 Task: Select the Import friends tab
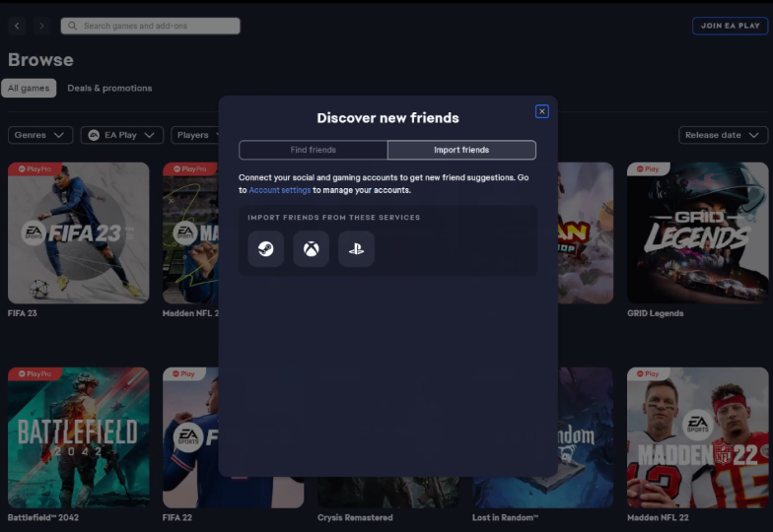461,150
